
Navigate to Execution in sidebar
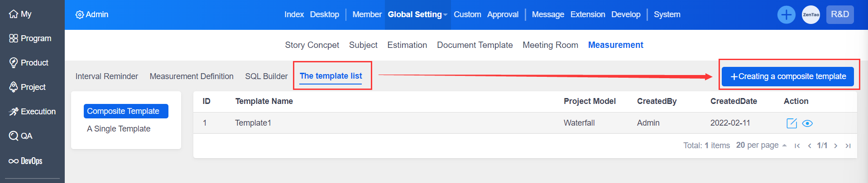32,112
